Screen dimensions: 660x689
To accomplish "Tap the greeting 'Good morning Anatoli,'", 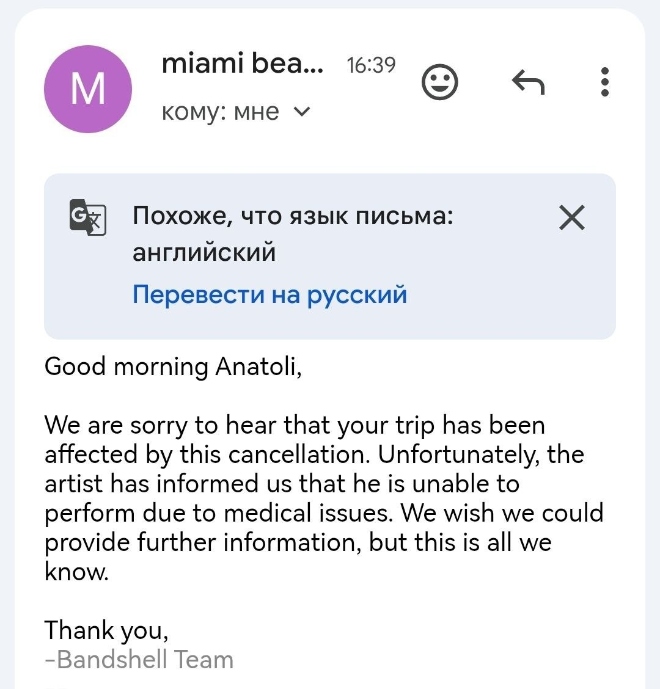I will tap(173, 367).
